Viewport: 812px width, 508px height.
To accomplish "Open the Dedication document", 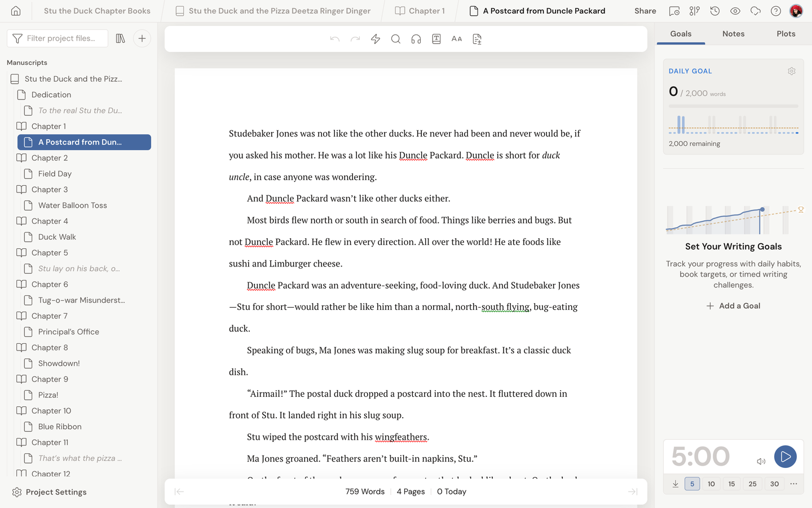I will coord(51,95).
